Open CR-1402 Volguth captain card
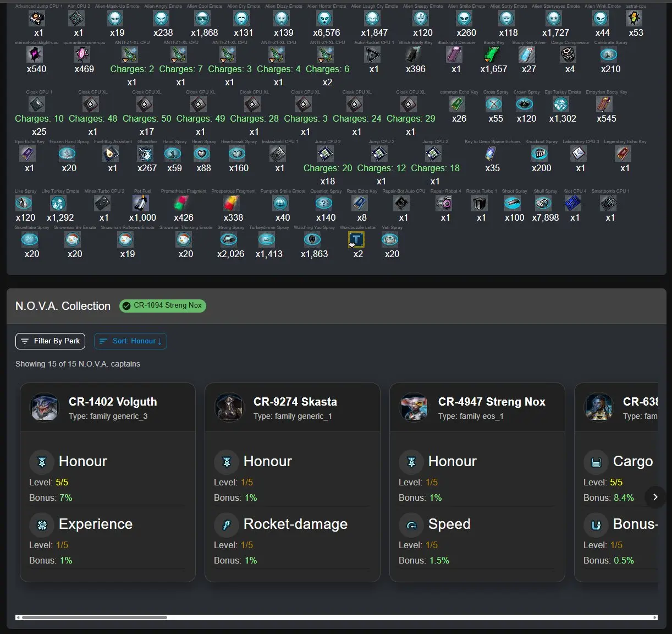The height and width of the screenshot is (634, 672). 108,482
